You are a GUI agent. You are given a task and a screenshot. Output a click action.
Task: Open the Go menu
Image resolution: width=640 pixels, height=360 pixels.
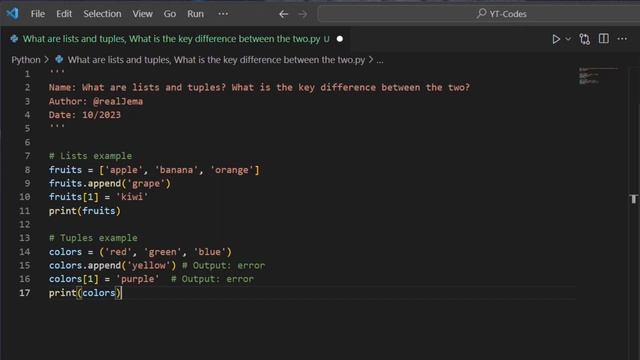click(170, 14)
